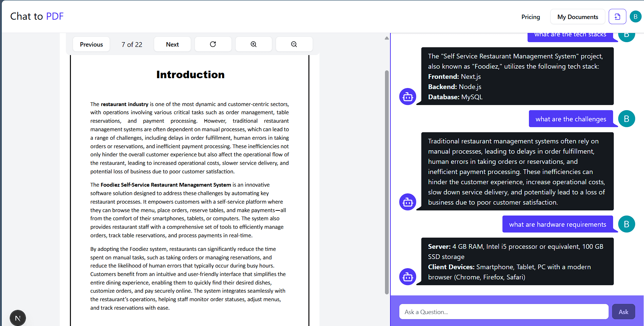The width and height of the screenshot is (644, 326).
Task: Click the page indicator '7 of 22'
Action: click(132, 45)
